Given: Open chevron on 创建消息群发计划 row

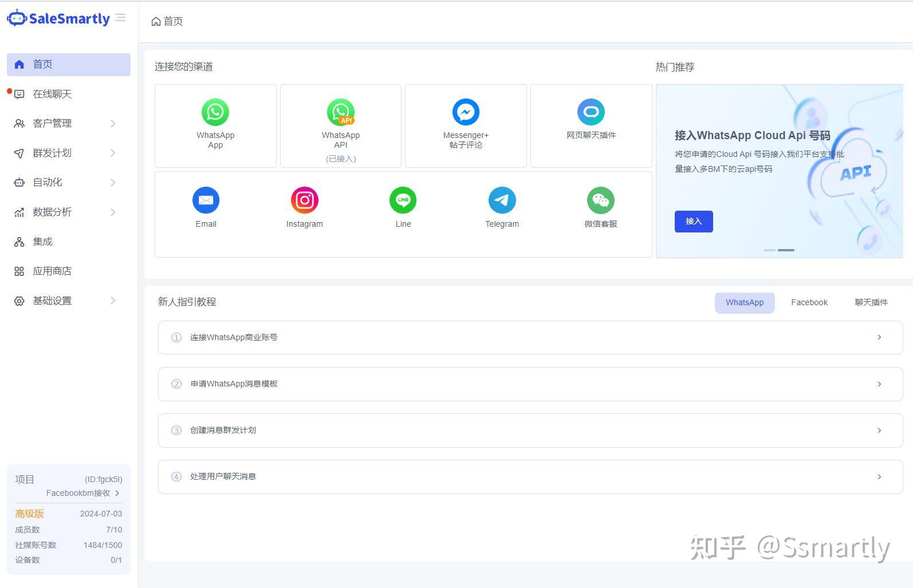Looking at the screenshot, I should pyautogui.click(x=879, y=431).
